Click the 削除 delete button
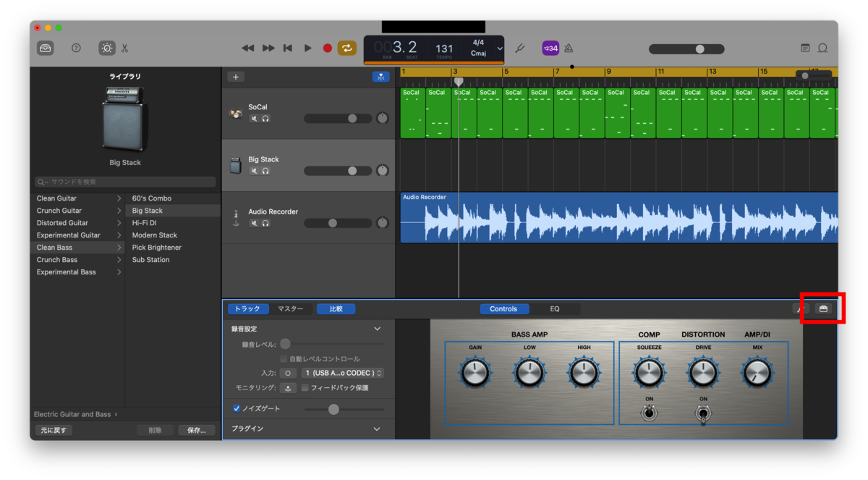Image resolution: width=868 pixels, height=480 pixels. tap(155, 430)
